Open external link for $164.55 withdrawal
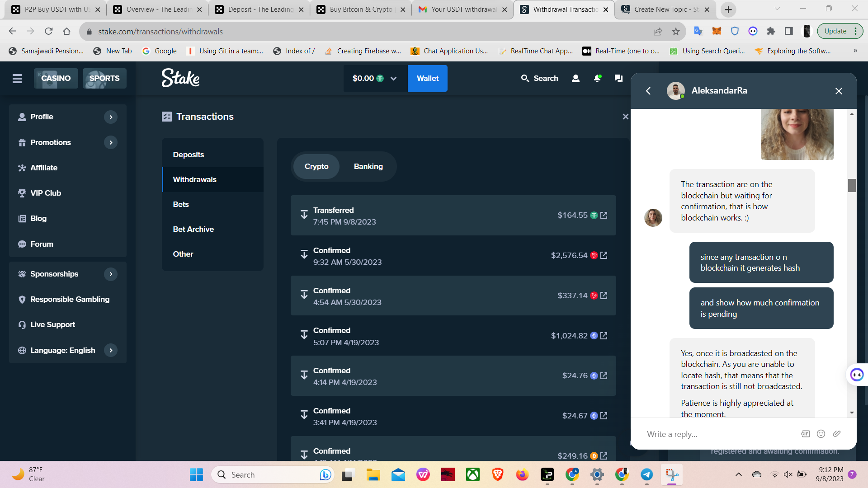The height and width of the screenshot is (488, 868). (604, 215)
